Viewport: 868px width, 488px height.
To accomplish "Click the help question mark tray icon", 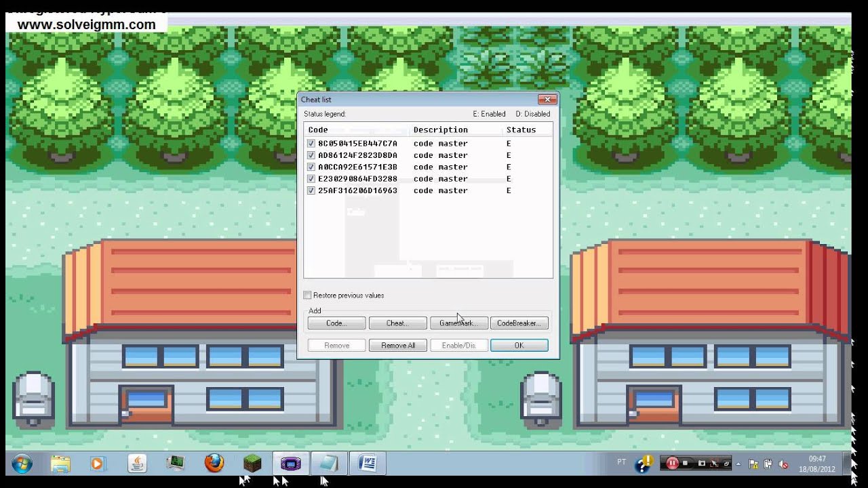I will coord(644,464).
